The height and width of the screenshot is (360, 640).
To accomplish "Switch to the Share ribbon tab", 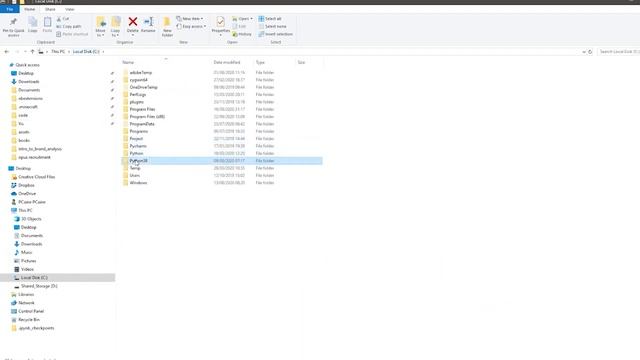I will [50, 9].
